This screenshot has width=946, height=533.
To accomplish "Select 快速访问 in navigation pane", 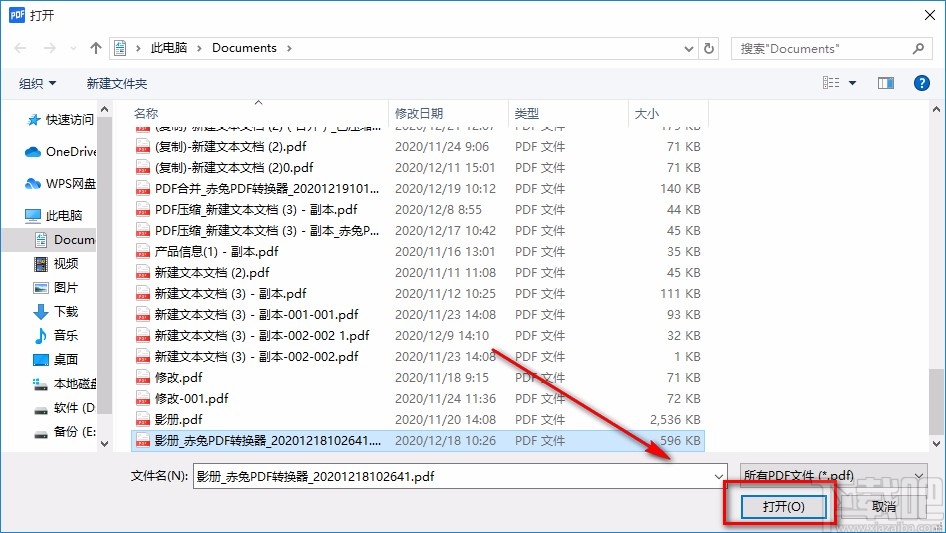I will coord(61,120).
